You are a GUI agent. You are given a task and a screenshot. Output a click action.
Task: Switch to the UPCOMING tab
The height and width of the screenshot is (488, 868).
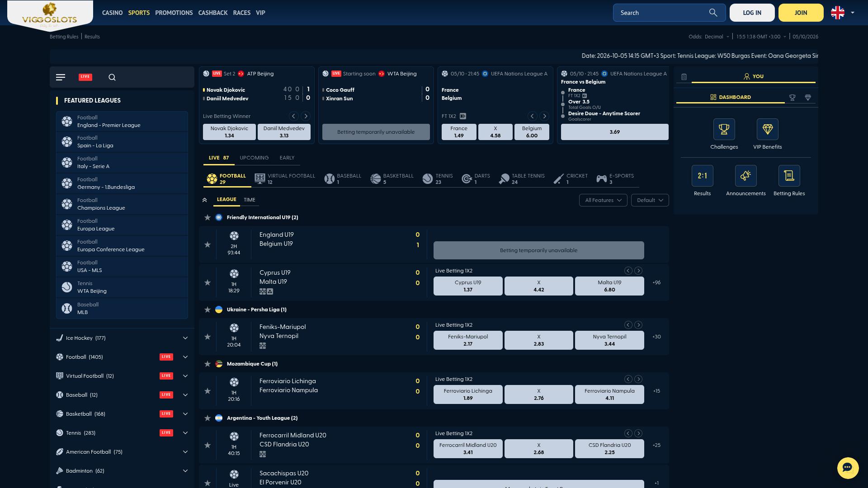pos(254,158)
